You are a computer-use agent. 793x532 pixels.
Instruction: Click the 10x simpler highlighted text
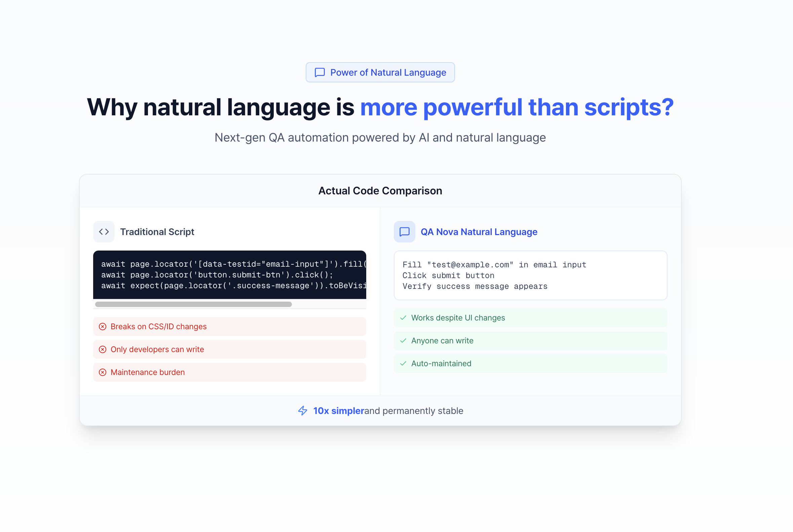(x=338, y=411)
